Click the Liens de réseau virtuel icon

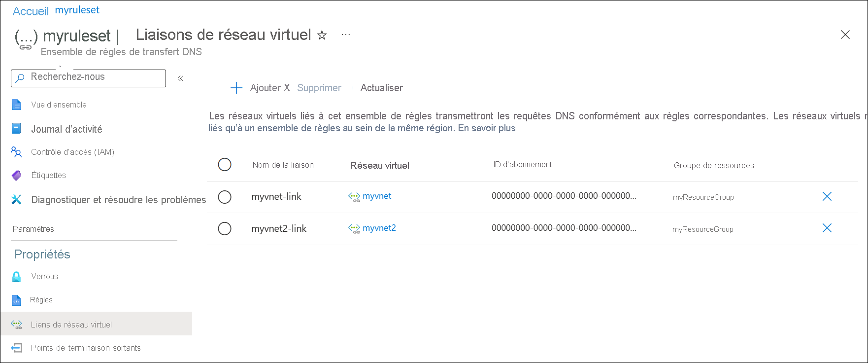pos(16,325)
